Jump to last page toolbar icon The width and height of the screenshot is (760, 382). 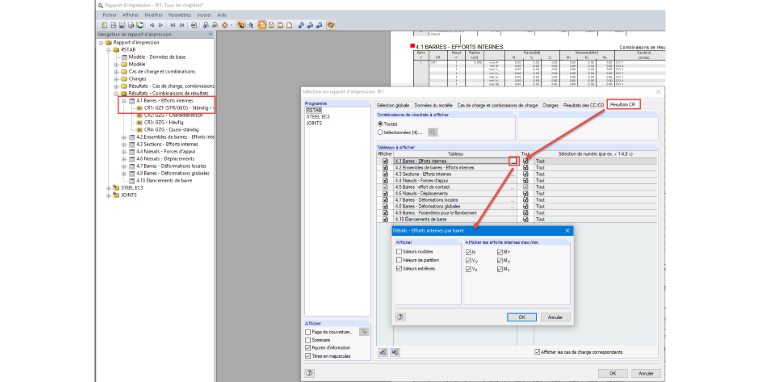(x=182, y=25)
